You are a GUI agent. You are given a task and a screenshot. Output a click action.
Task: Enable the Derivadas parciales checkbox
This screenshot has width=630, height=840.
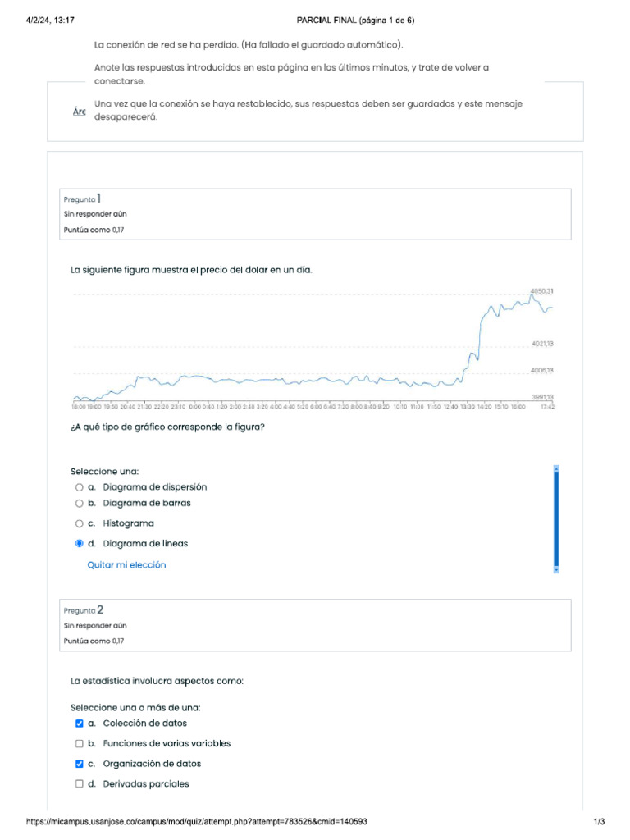[x=80, y=784]
